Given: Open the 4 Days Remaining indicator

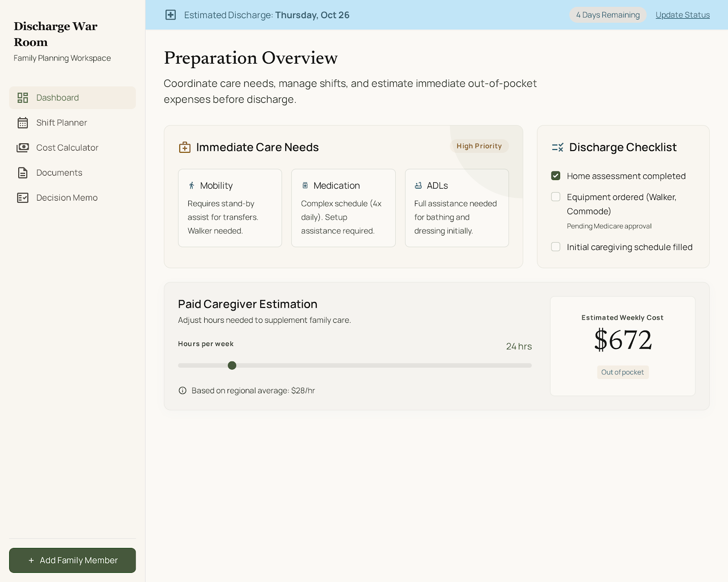Looking at the screenshot, I should coord(608,15).
